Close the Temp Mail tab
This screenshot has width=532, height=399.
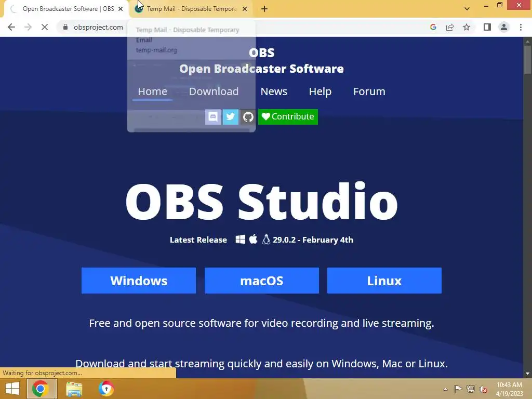245,9
